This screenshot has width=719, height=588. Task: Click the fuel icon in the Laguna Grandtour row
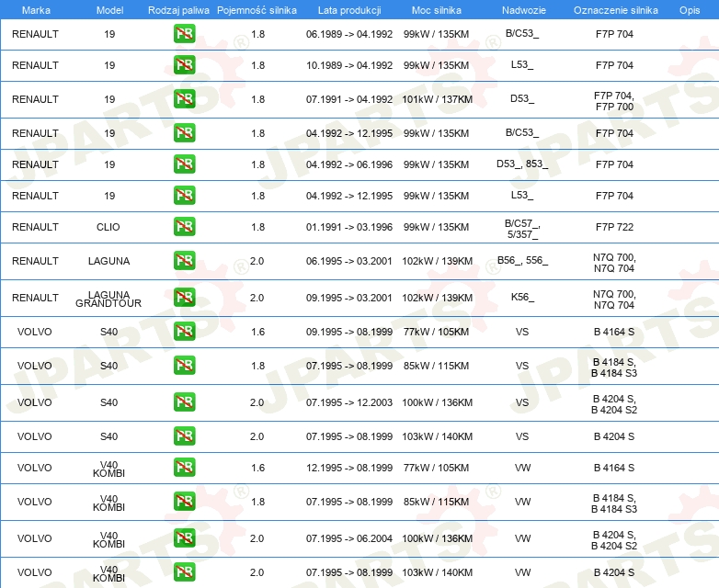tap(184, 297)
